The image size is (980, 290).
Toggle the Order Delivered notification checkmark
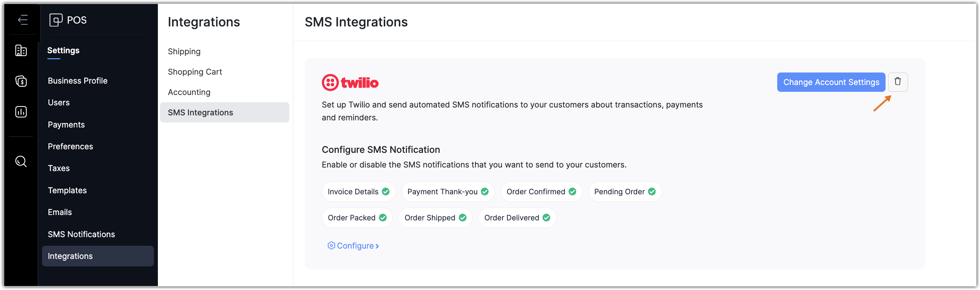(546, 217)
